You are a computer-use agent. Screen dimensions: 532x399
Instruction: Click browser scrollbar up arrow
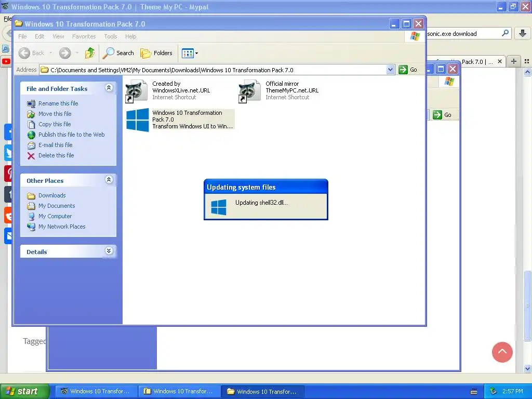tap(527, 72)
